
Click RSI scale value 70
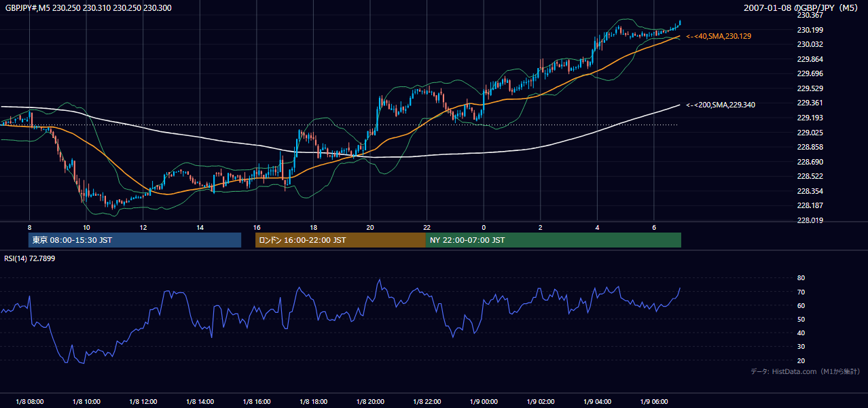801,292
